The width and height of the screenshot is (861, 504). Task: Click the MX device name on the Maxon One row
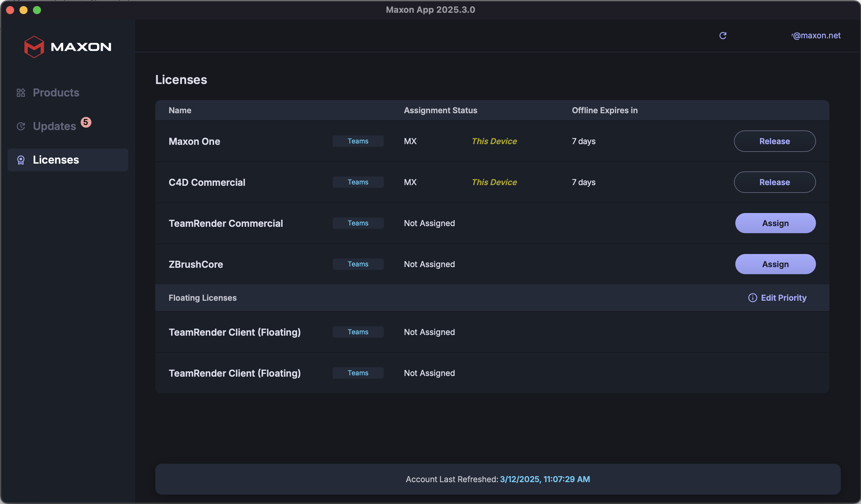pos(410,141)
